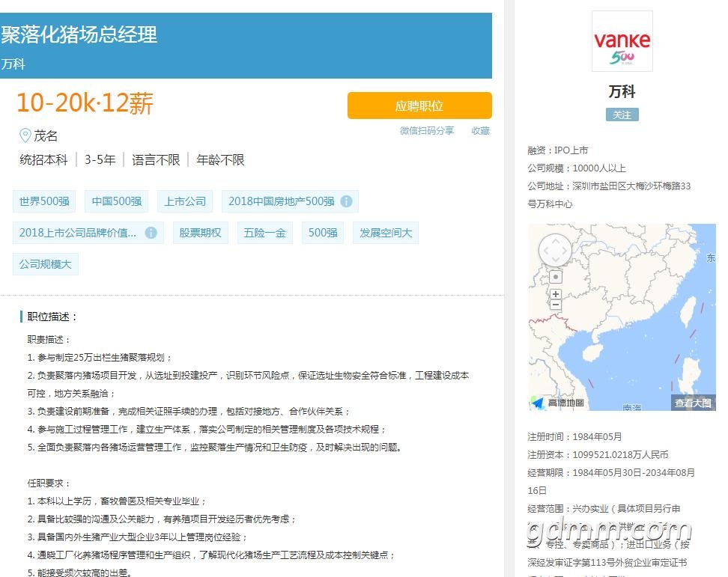Click the job title 聚落化猪场总经理

pyautogui.click(x=79, y=34)
